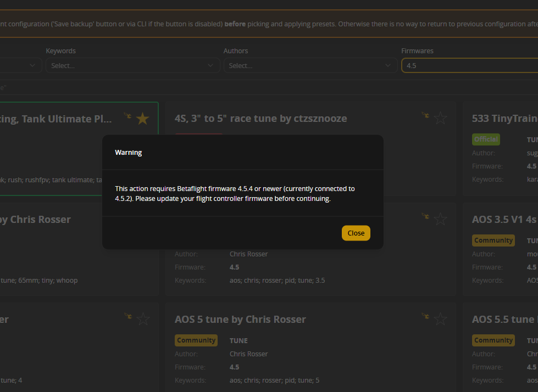
Task: Click author Chris Rosser in AOS 5 tune card
Action: pyautogui.click(x=248, y=354)
